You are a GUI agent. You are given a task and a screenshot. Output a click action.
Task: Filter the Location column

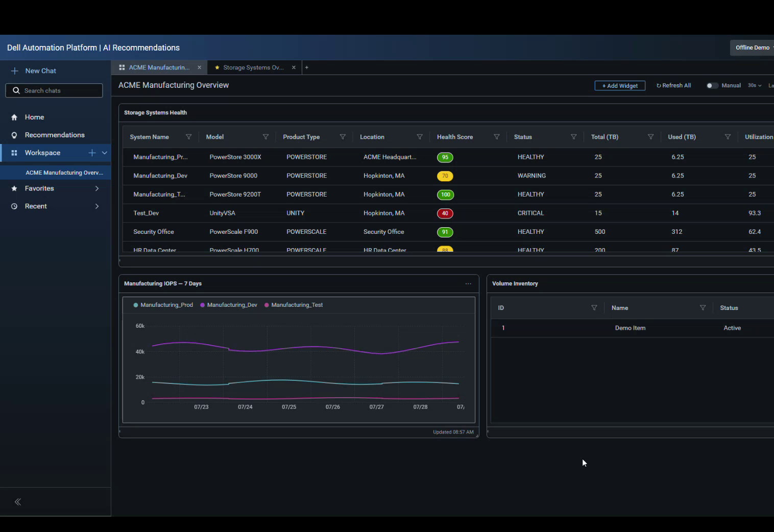coord(420,137)
